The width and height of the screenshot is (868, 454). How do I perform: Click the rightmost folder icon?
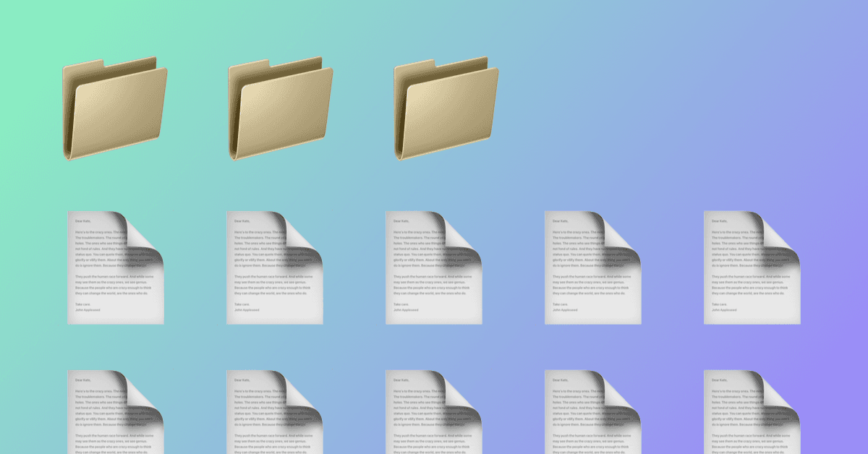point(446,108)
